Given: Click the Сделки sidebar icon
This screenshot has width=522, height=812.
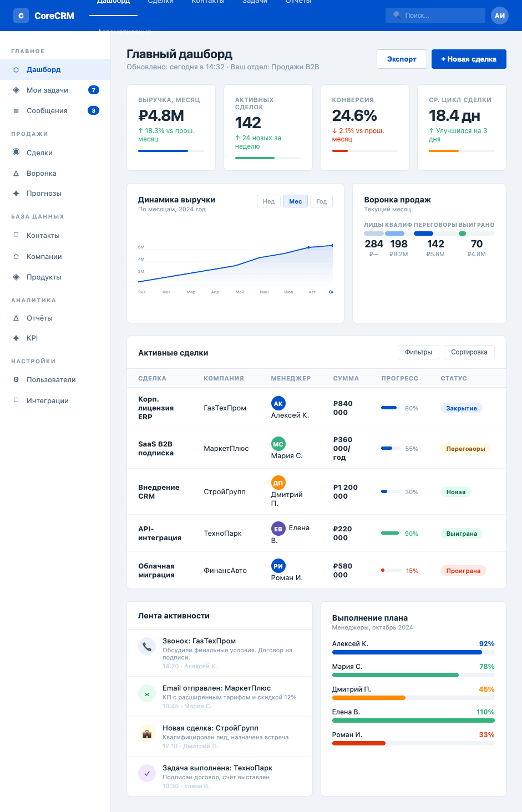Looking at the screenshot, I should tap(16, 153).
